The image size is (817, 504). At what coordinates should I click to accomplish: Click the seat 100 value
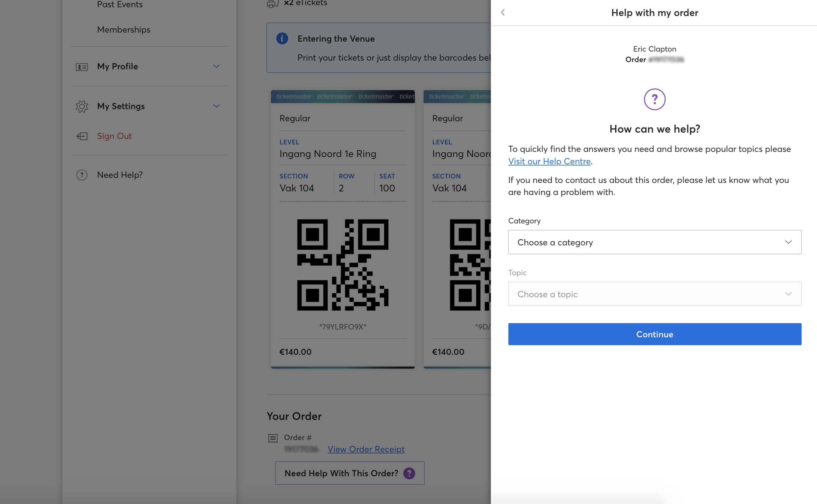click(x=387, y=188)
